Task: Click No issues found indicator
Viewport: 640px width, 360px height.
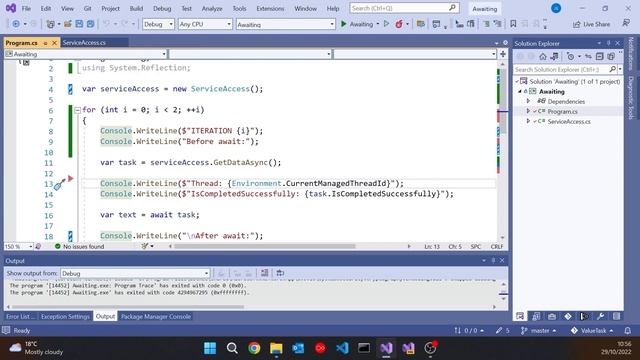Action: pyautogui.click(x=80, y=246)
